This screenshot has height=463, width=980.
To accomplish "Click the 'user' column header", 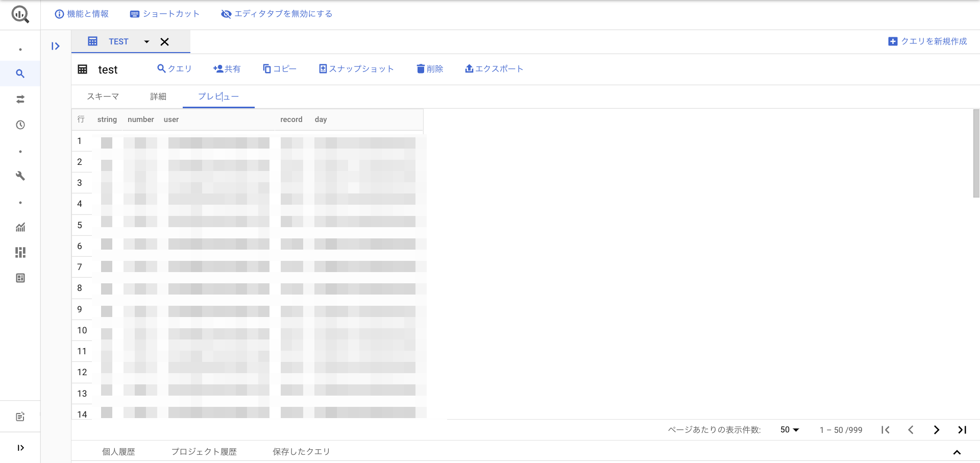I will click(x=171, y=119).
